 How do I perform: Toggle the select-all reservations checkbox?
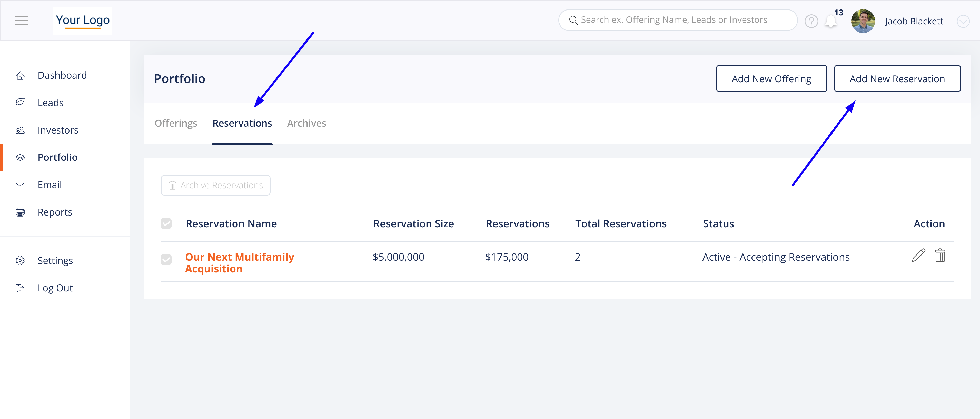click(166, 223)
